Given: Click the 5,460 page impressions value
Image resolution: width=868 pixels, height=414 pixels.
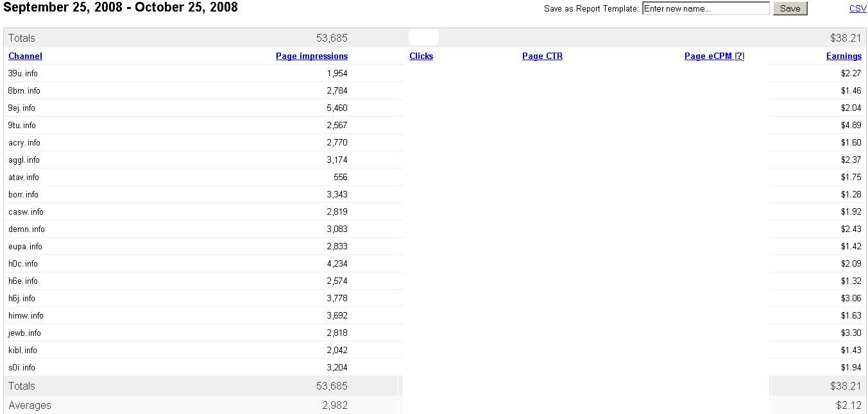Looking at the screenshot, I should pos(337,108).
